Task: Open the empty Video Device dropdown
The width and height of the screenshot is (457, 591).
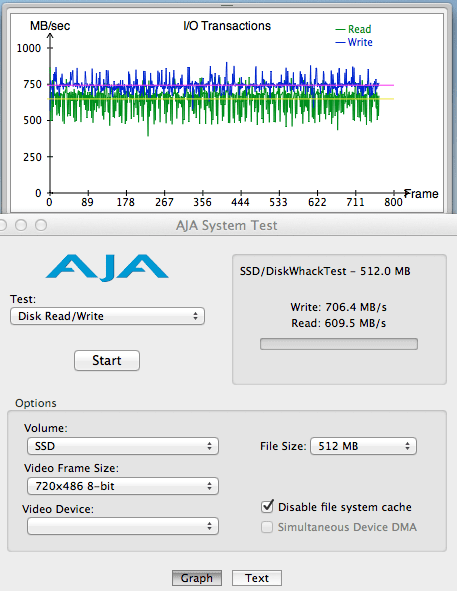Action: tap(123, 526)
